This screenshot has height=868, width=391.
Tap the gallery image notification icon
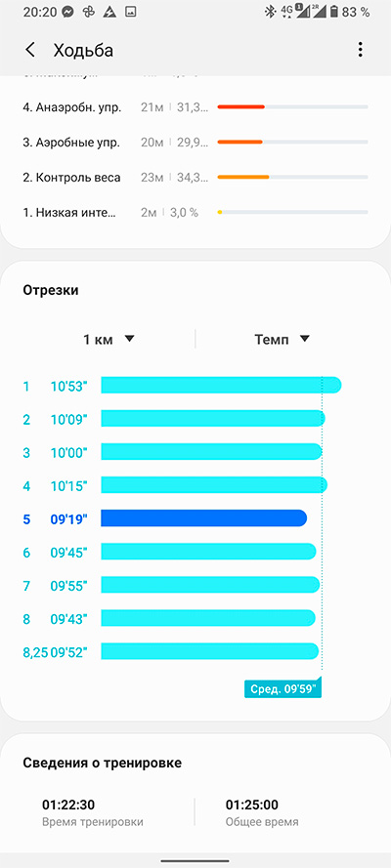pos(130,12)
